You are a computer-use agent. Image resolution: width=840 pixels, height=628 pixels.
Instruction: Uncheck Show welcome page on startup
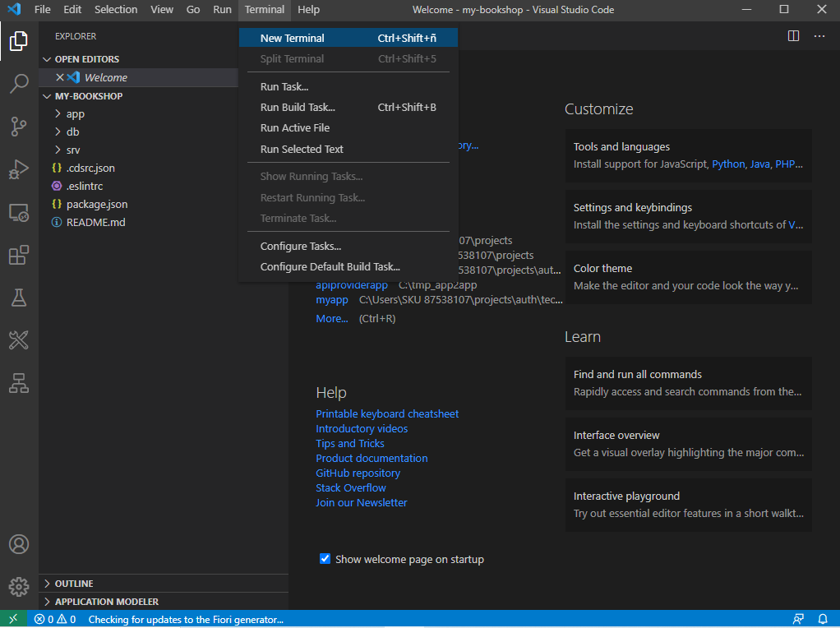coord(325,559)
